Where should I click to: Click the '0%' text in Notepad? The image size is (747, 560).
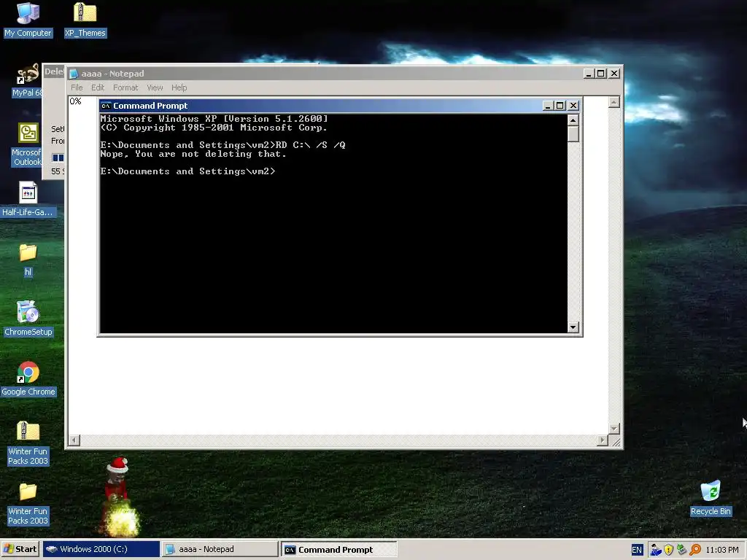[x=75, y=101]
